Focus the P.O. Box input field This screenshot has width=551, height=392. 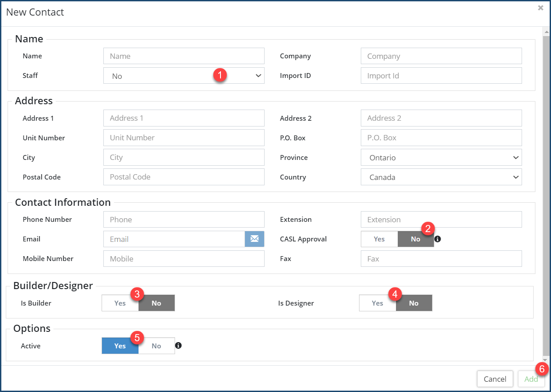tap(441, 138)
